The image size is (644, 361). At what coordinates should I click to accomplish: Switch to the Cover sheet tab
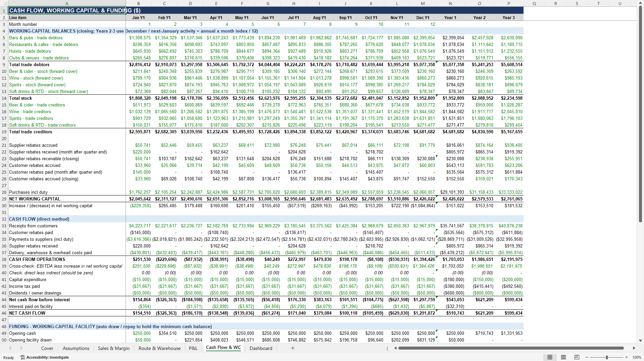click(x=47, y=348)
